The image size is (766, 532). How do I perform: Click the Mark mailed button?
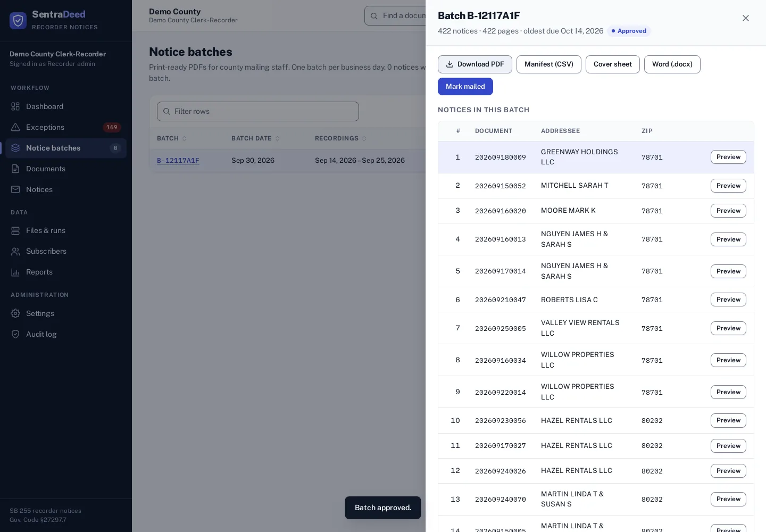click(x=465, y=87)
